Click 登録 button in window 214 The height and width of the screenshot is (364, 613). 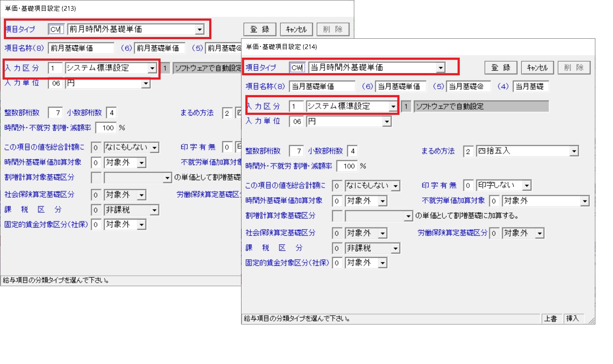pyautogui.click(x=501, y=68)
